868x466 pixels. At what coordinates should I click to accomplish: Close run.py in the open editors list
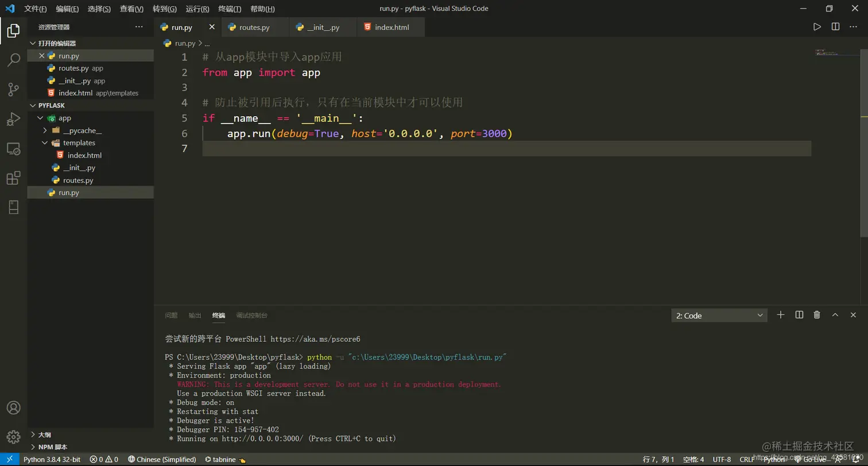(41, 56)
